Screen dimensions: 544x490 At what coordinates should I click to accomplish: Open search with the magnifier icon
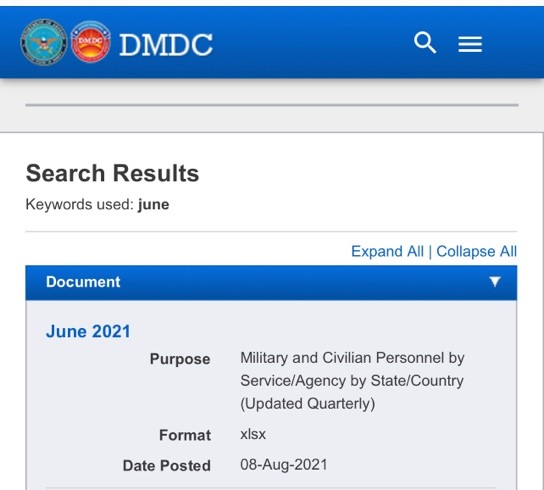(425, 43)
